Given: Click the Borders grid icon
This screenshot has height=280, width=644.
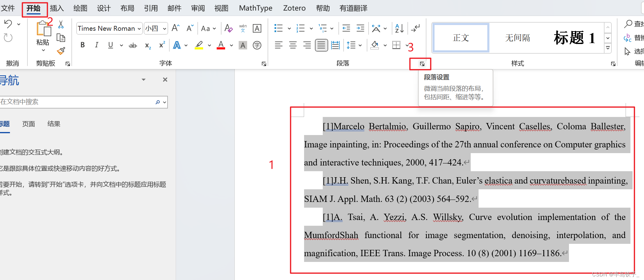Looking at the screenshot, I should coord(396,45).
